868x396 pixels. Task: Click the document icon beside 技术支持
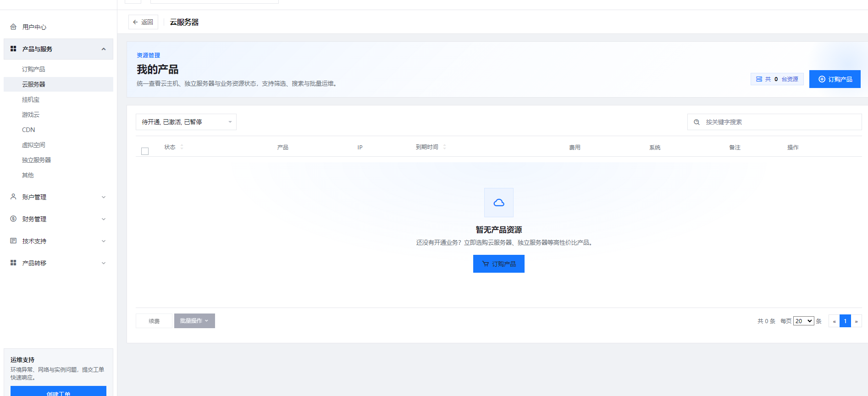[x=13, y=241]
